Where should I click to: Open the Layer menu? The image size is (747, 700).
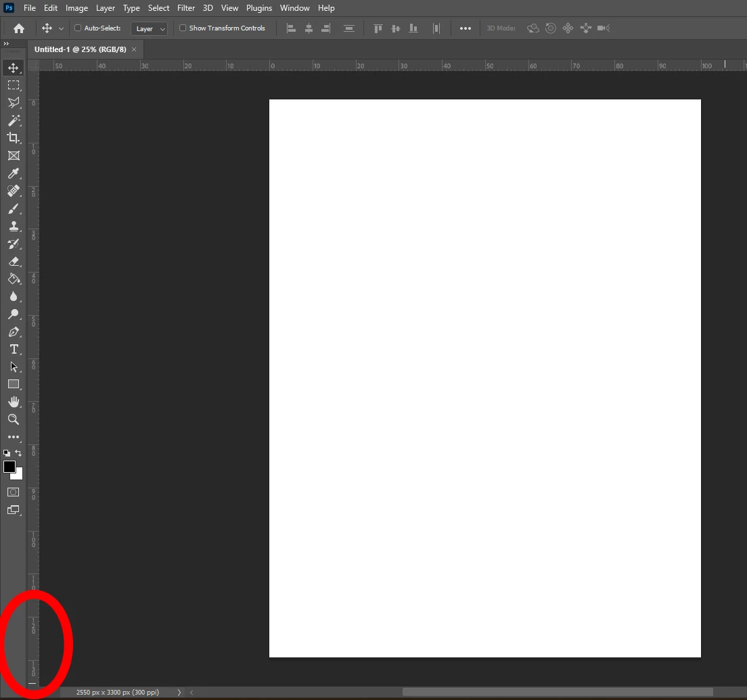tap(106, 8)
